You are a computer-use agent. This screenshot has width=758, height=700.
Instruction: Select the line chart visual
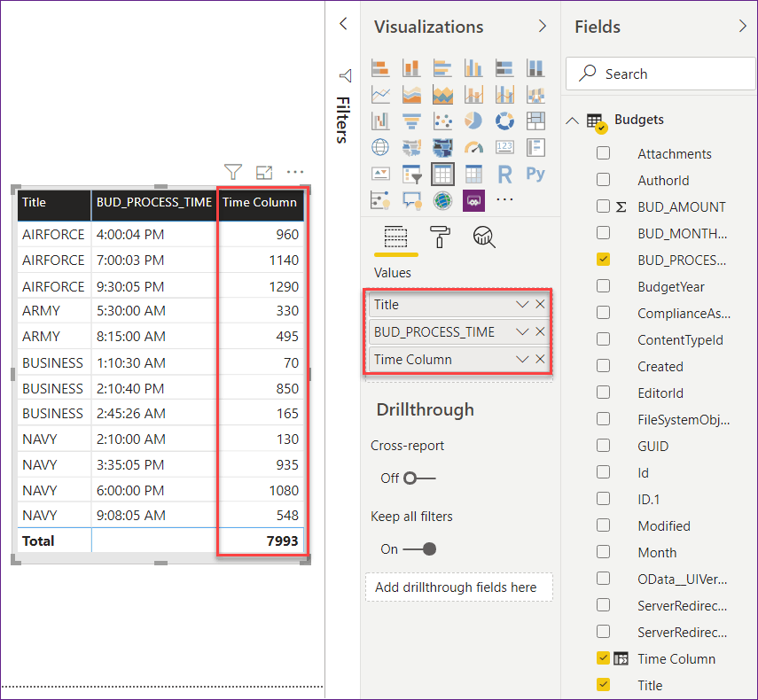(x=380, y=95)
